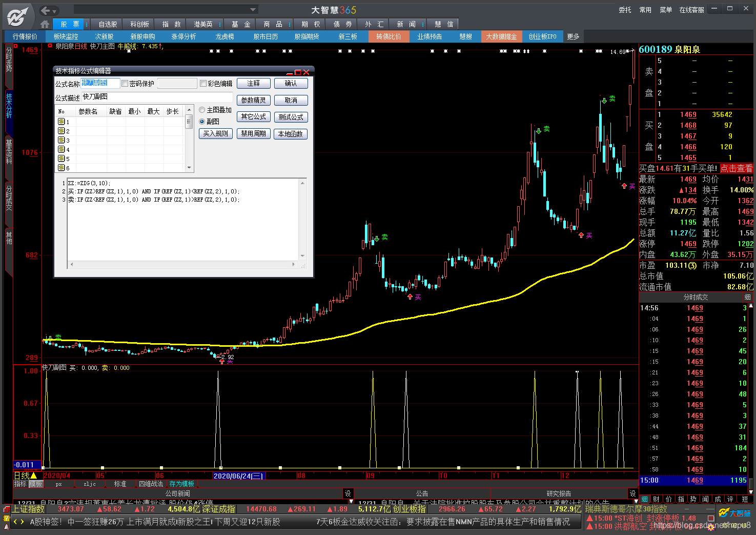Select 副图 radio option

pyautogui.click(x=202, y=122)
